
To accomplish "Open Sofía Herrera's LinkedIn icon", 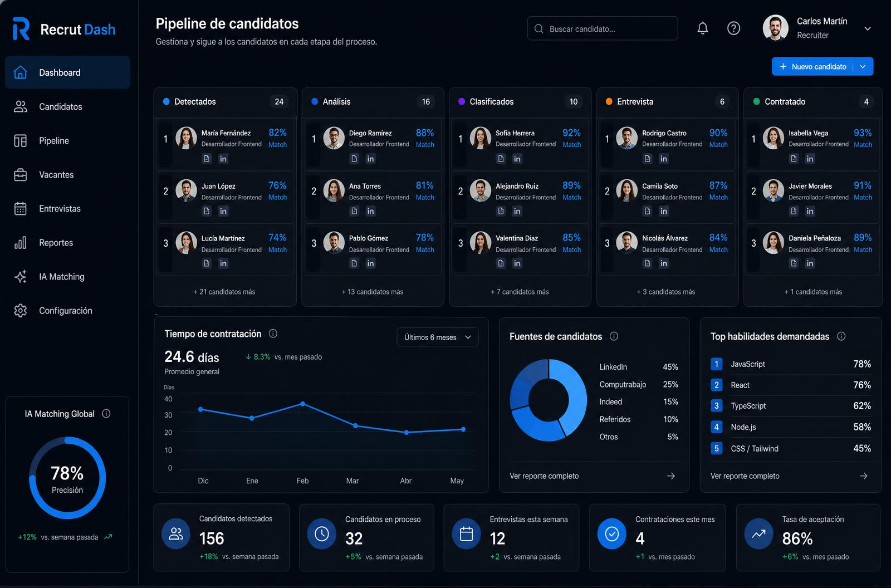I will coord(517,159).
